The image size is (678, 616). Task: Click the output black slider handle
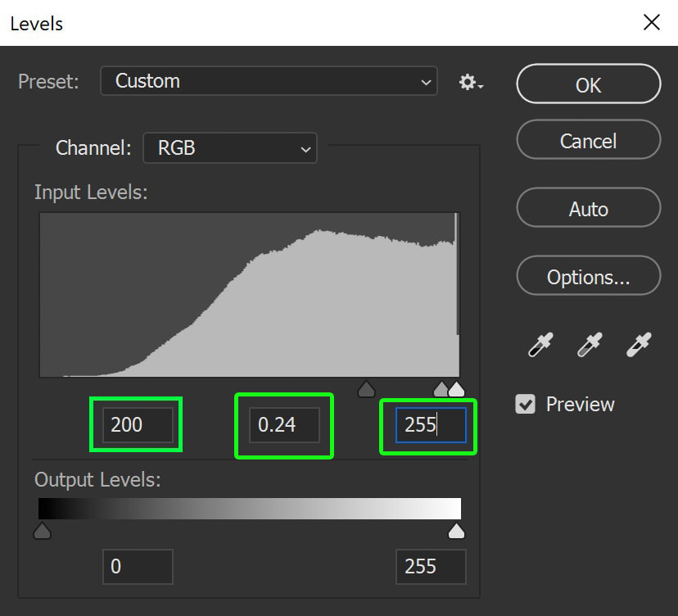tap(42, 531)
